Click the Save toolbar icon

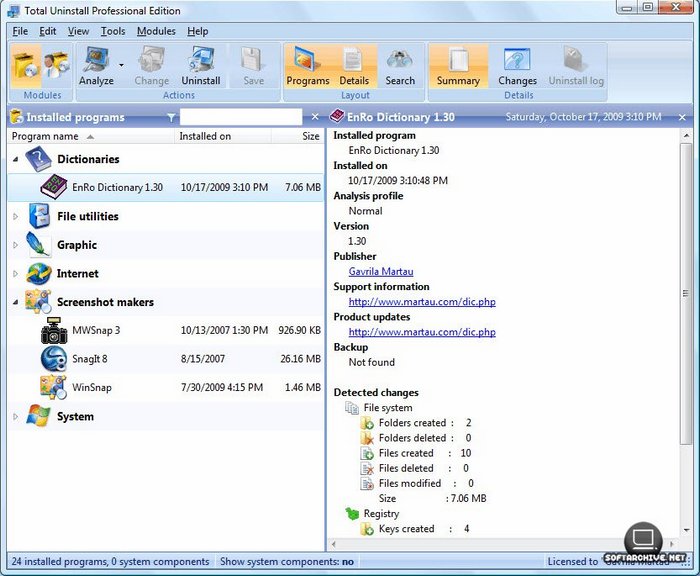tap(254, 66)
